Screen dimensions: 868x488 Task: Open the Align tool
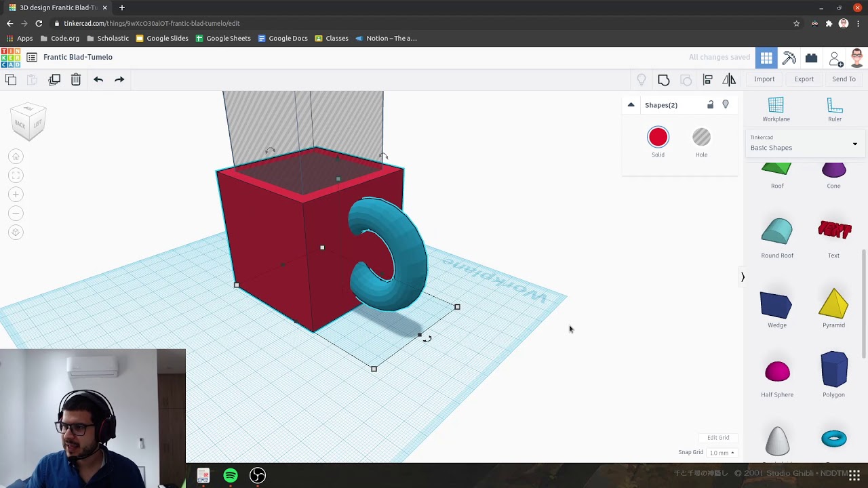tap(708, 80)
